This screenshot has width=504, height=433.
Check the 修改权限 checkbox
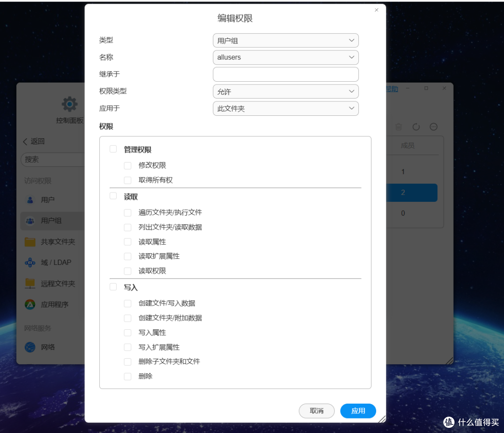pos(127,165)
